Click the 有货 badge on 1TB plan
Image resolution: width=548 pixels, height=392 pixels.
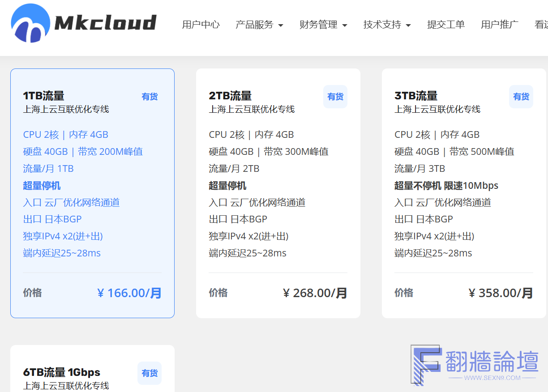(x=150, y=97)
